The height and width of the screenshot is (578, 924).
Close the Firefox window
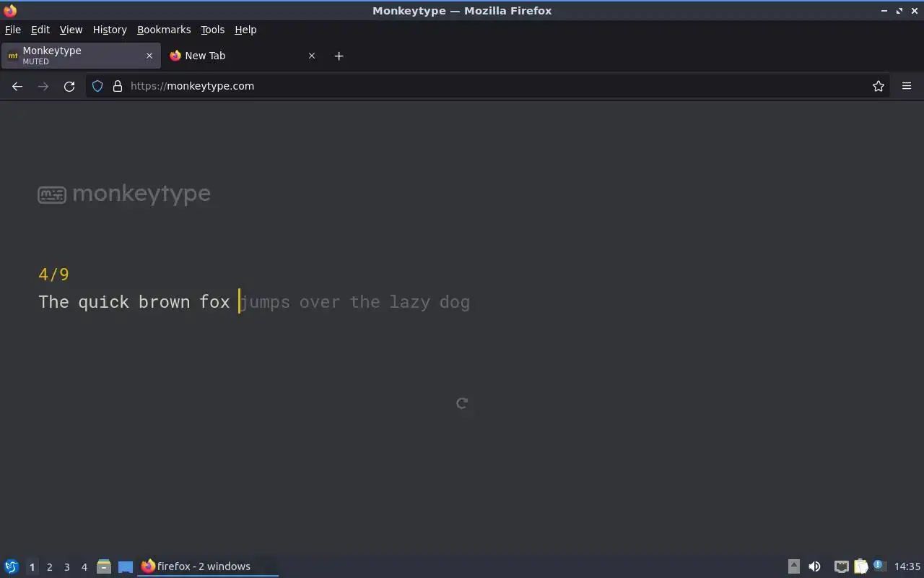(x=915, y=11)
